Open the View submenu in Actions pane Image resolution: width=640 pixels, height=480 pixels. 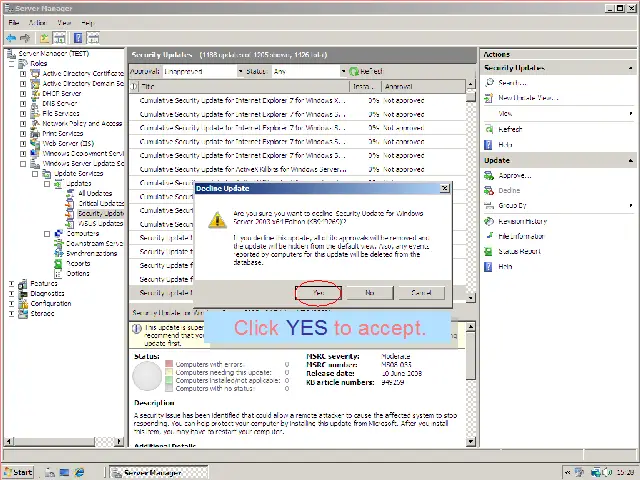click(558, 113)
